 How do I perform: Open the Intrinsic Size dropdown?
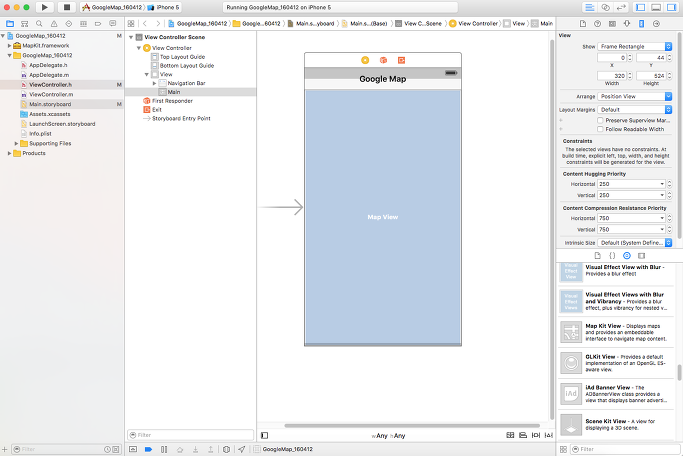(635, 243)
